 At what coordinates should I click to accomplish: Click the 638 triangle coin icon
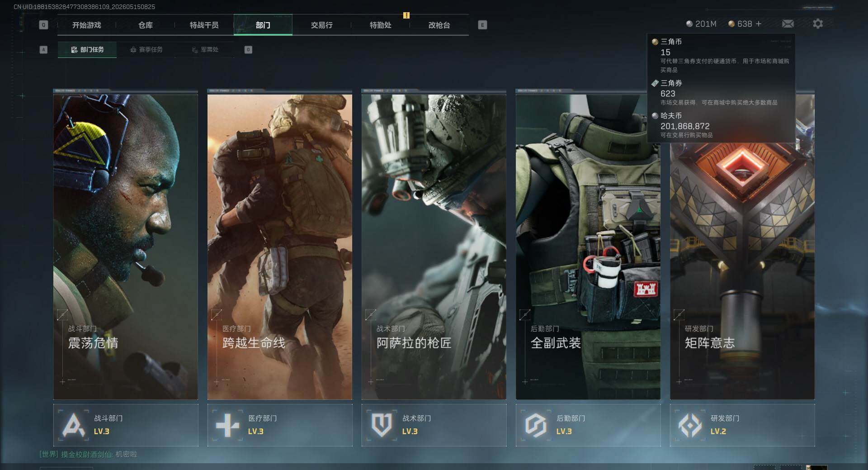[731, 24]
